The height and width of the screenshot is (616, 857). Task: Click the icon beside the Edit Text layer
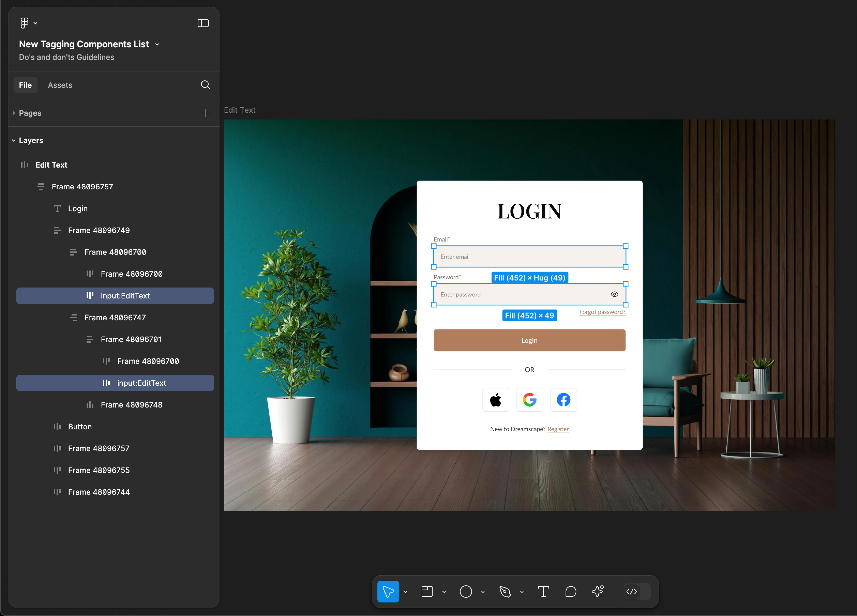(25, 165)
